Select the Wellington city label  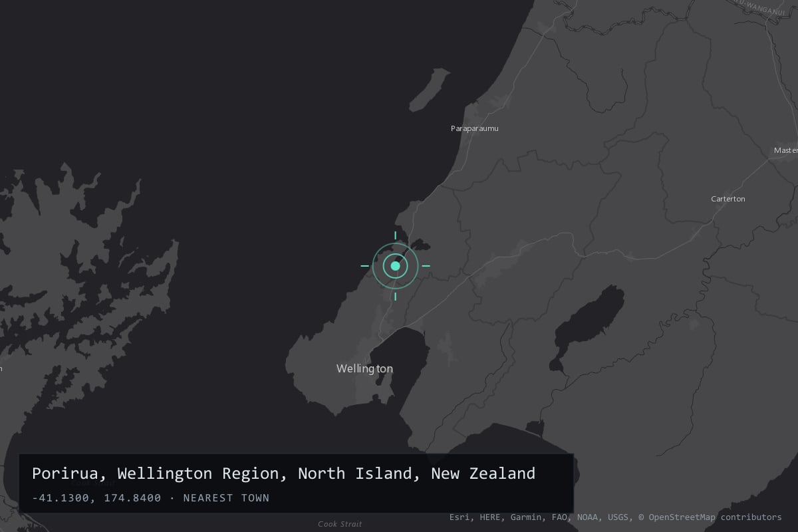[364, 368]
